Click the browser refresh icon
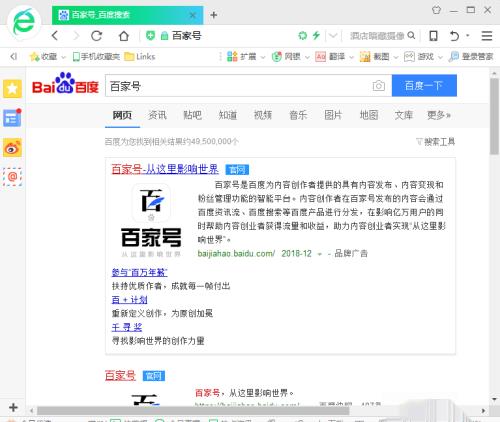This screenshot has width=500, height=422. pyautogui.click(x=97, y=36)
